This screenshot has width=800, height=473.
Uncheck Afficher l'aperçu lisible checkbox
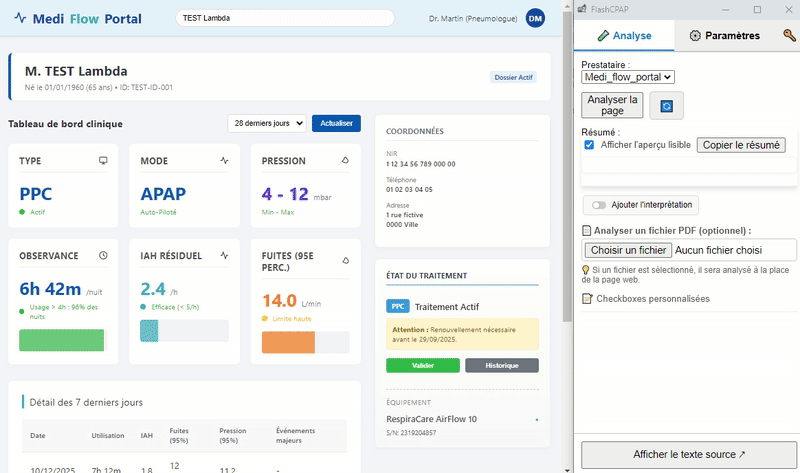click(x=589, y=145)
